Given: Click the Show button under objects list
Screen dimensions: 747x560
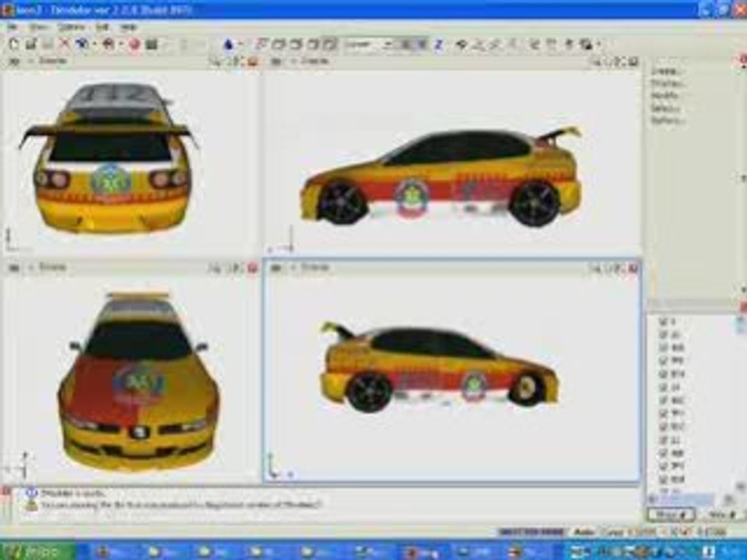Looking at the screenshot, I should (672, 514).
